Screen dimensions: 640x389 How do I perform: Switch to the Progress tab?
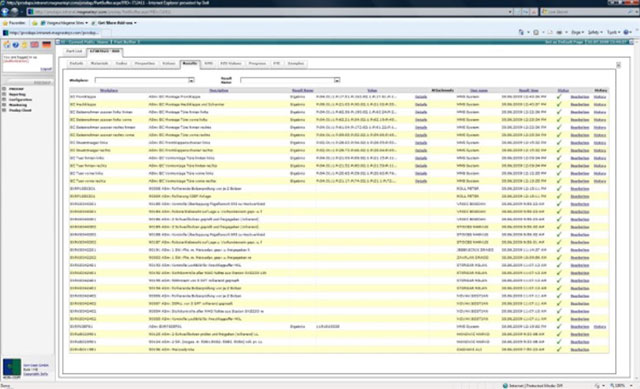pos(257,64)
